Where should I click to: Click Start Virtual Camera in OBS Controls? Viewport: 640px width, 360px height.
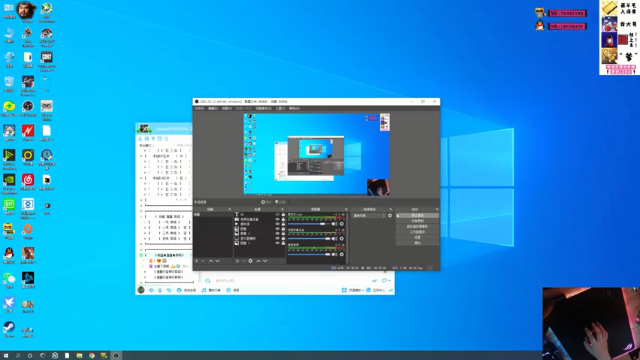pyautogui.click(x=417, y=227)
